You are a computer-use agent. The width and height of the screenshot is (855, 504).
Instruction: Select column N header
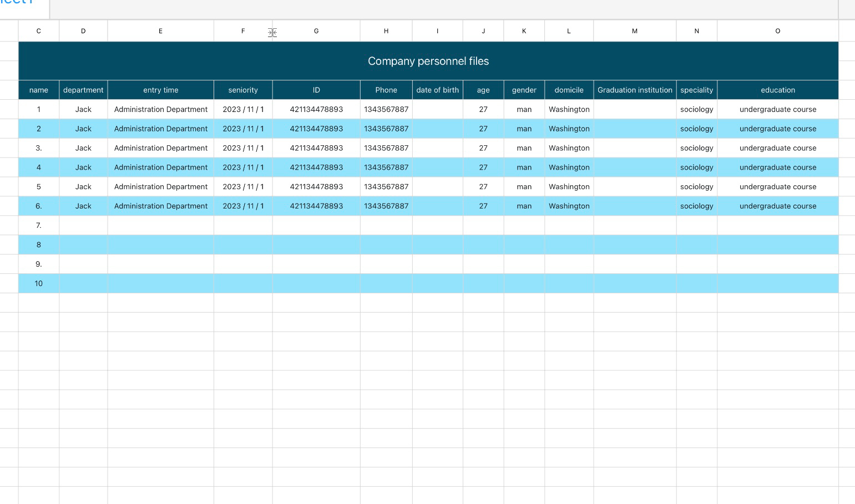click(x=697, y=31)
